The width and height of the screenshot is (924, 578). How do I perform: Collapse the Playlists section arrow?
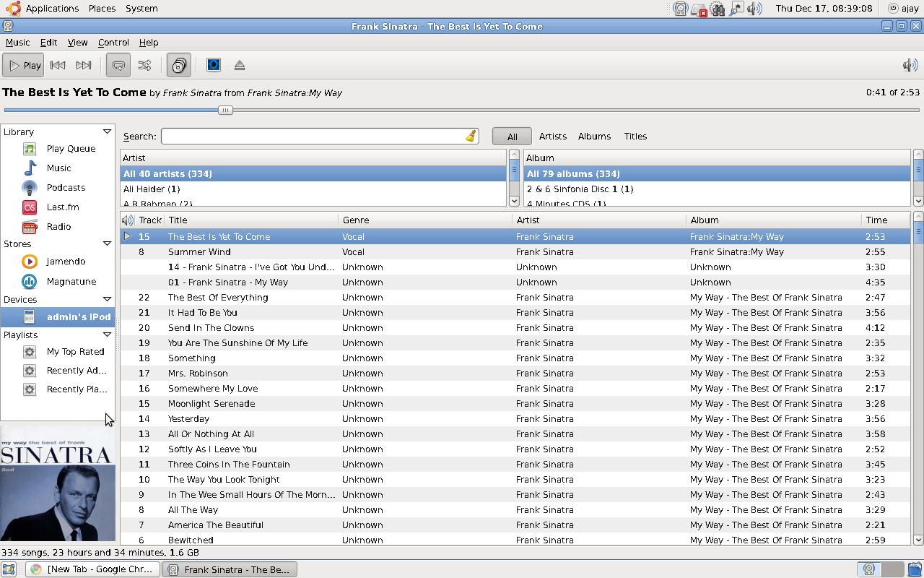click(x=107, y=335)
